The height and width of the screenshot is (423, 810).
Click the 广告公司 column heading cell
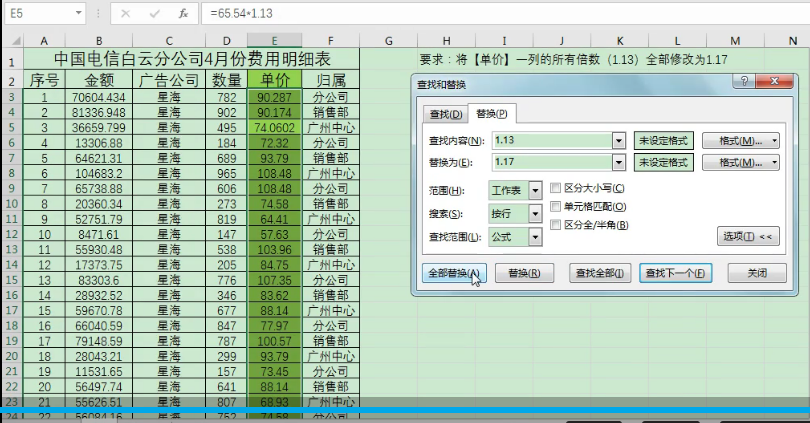point(169,80)
